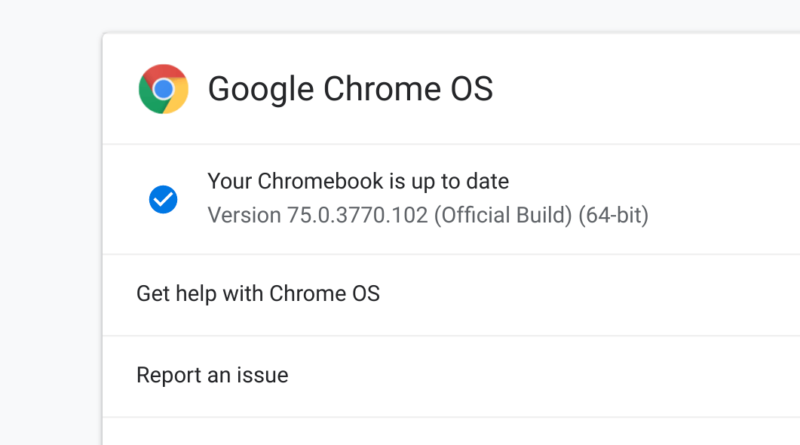Screen dimensions: 800x445
Task: Select the Report an issue row
Action: point(212,376)
